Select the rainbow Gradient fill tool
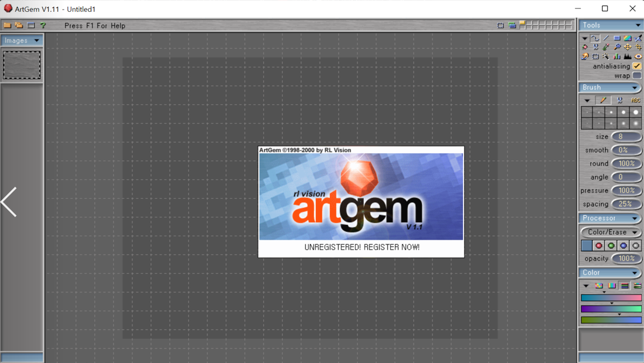 628,38
